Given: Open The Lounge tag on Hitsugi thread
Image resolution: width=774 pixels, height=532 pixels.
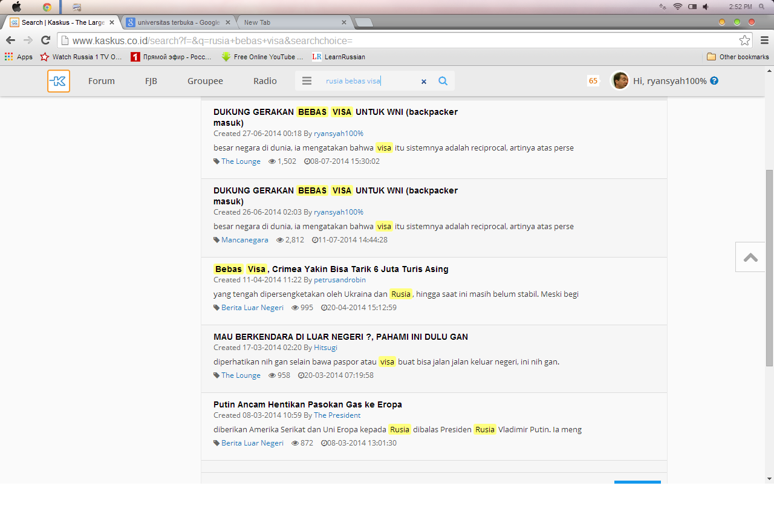Looking at the screenshot, I should (241, 375).
